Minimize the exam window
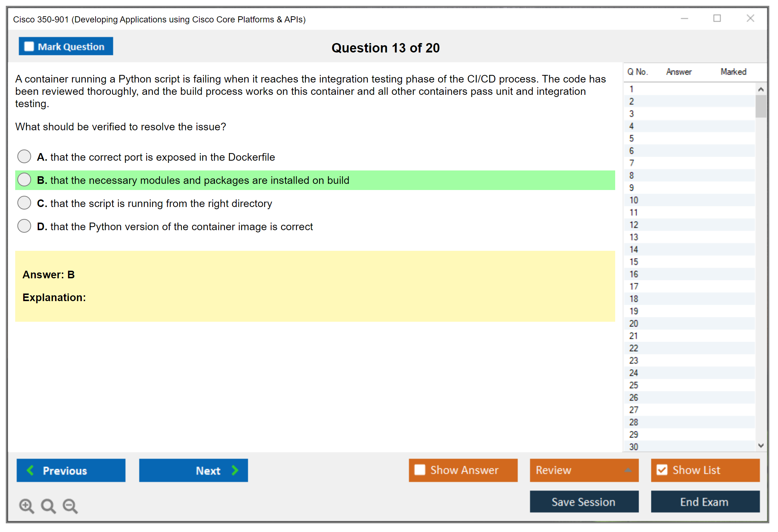778x532 pixels. 684,18
